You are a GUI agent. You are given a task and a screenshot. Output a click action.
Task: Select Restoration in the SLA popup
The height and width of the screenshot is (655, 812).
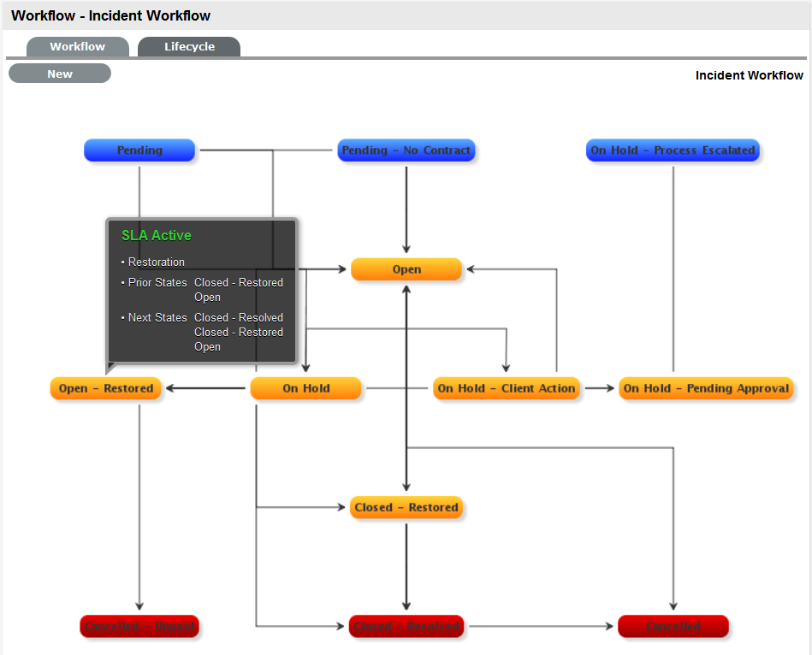pyautogui.click(x=156, y=262)
